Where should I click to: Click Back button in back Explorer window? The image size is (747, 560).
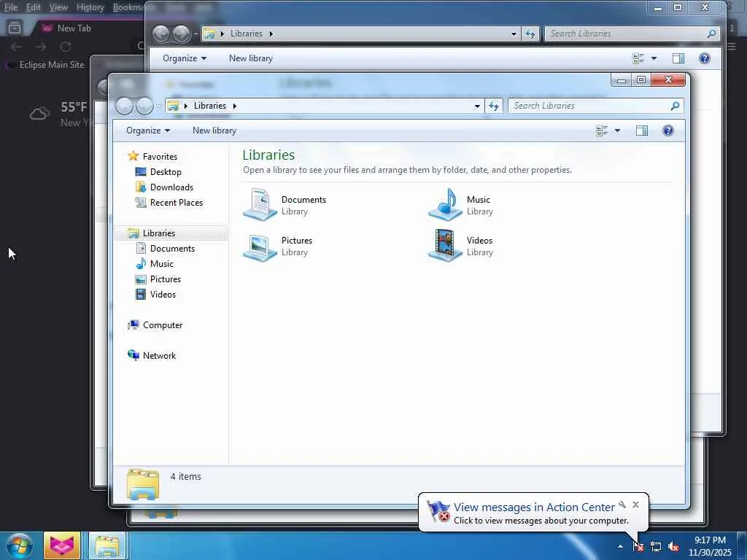pos(161,34)
